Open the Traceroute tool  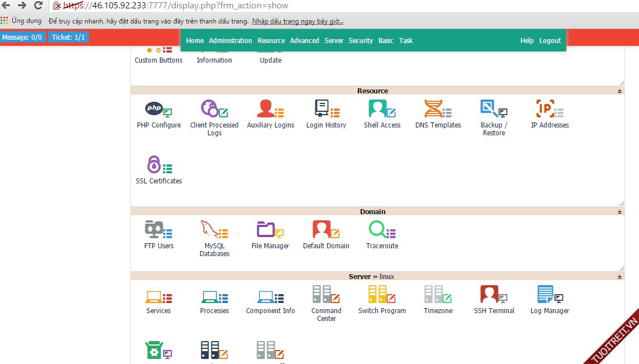click(x=382, y=230)
